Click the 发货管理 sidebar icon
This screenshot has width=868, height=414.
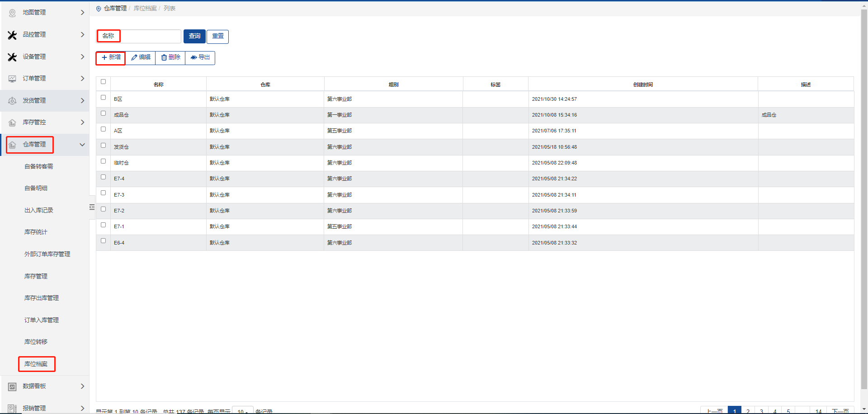12,101
